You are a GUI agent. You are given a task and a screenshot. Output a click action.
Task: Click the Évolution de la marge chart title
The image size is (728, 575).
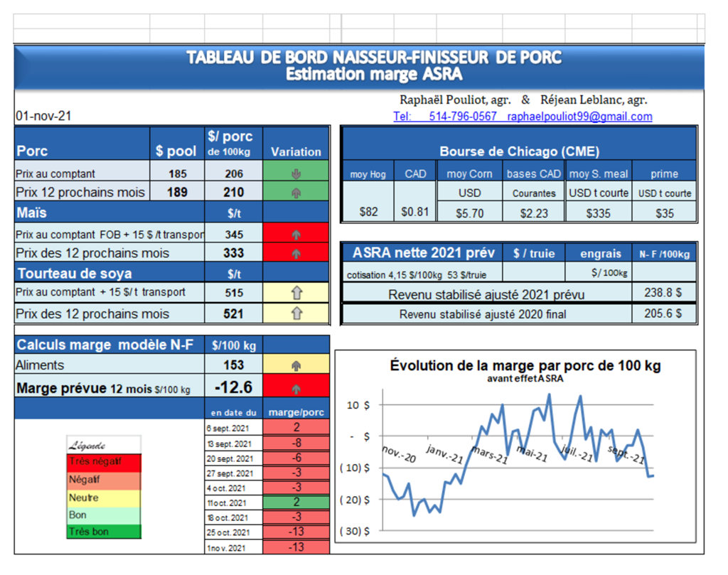point(525,366)
